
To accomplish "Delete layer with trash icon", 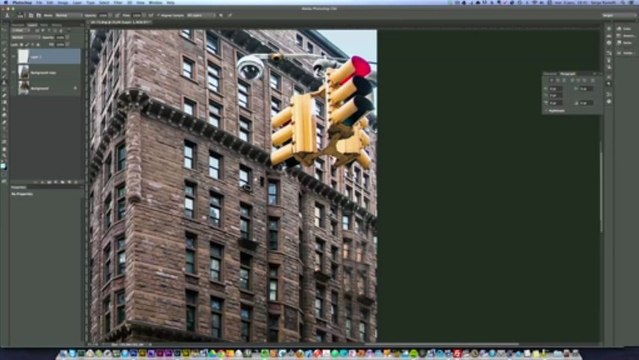I will pyautogui.click(x=76, y=182).
